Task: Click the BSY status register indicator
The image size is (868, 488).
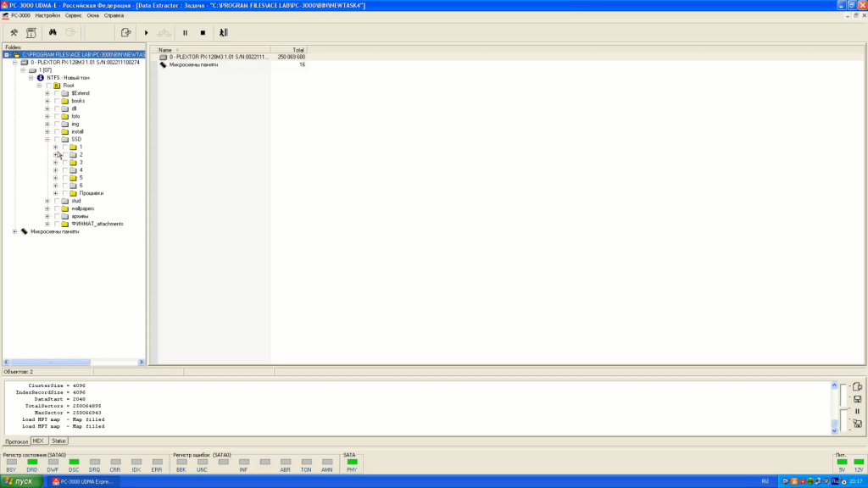Action: 12,462
